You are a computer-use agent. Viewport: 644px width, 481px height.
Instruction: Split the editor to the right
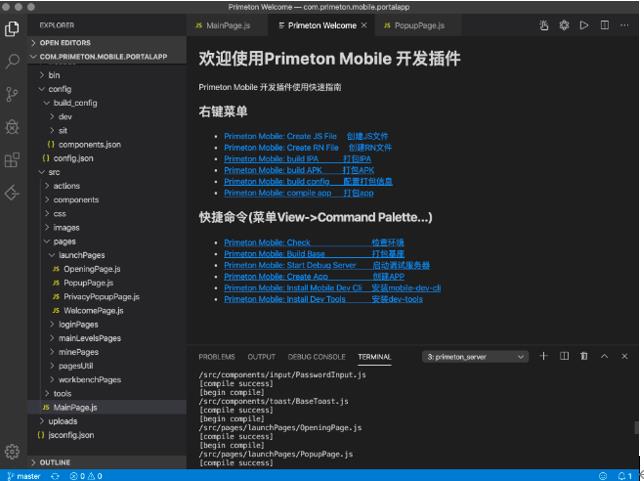click(x=605, y=25)
